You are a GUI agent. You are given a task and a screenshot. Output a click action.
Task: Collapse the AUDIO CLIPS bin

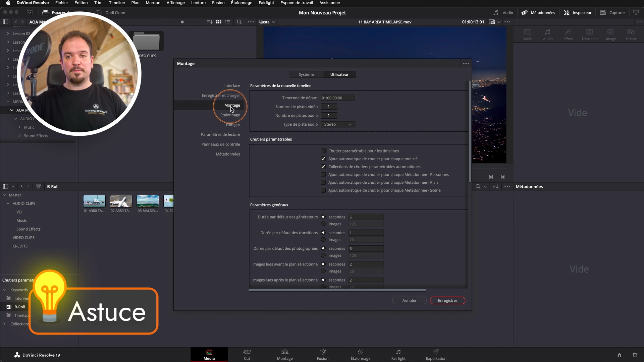click(x=8, y=203)
